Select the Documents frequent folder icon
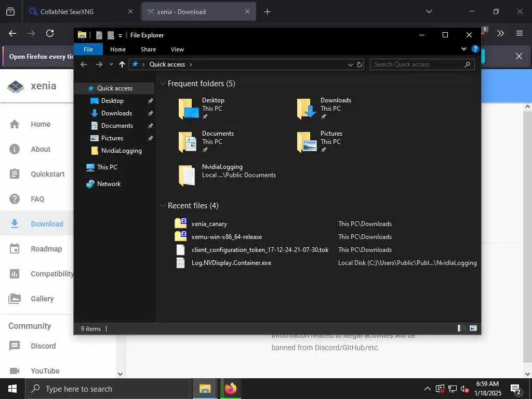The image size is (532, 399). (188, 142)
